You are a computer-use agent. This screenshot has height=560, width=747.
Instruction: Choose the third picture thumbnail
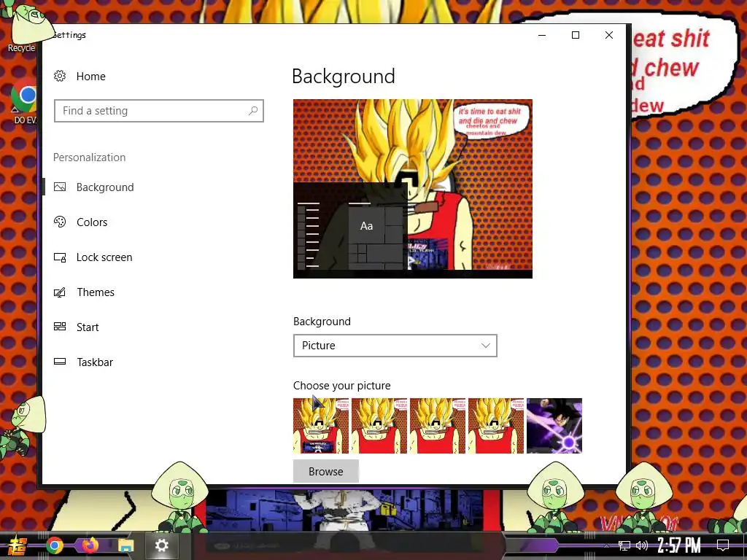[x=438, y=426]
